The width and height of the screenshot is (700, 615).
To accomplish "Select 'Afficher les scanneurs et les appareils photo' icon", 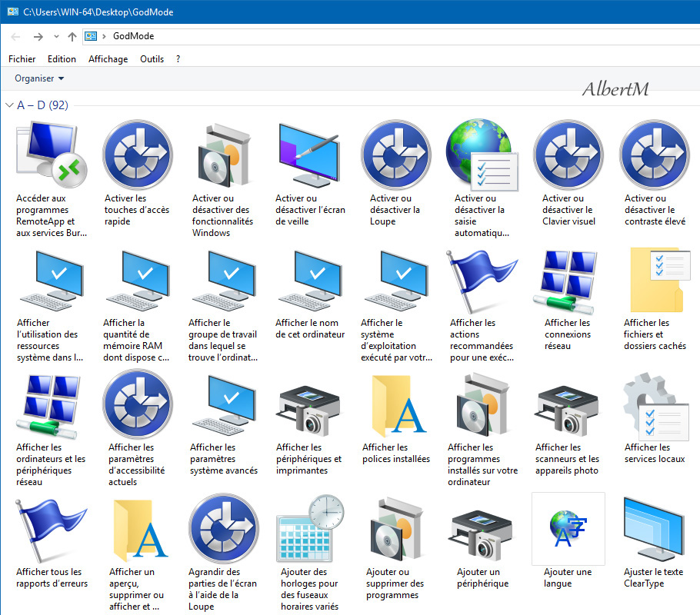I will pos(566,411).
